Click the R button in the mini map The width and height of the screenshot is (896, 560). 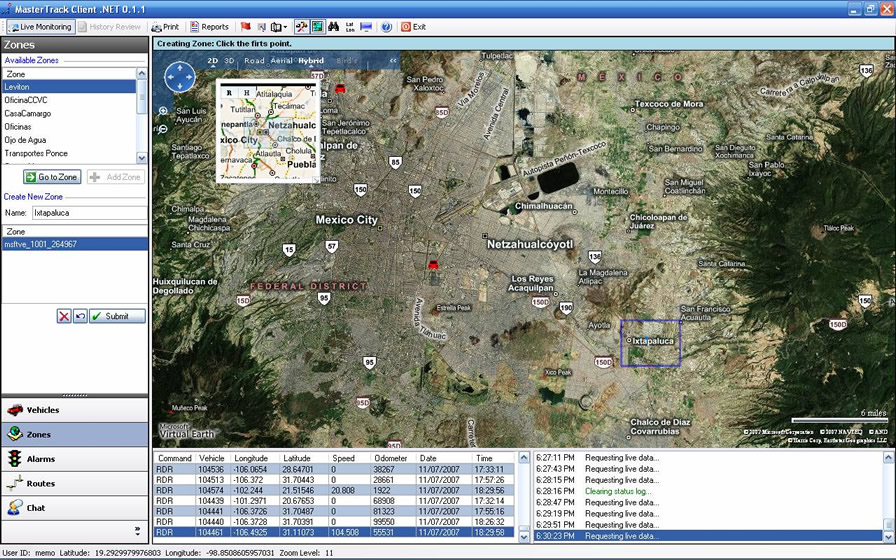coord(229,93)
